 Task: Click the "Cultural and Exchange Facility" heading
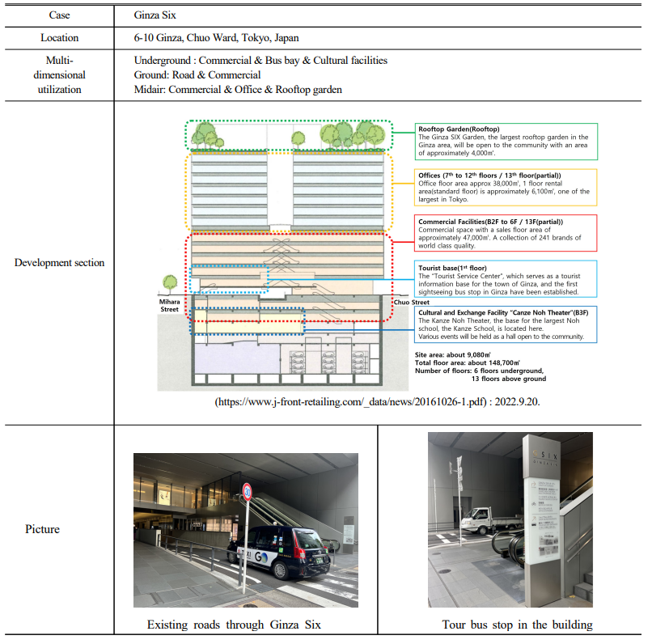(503, 312)
